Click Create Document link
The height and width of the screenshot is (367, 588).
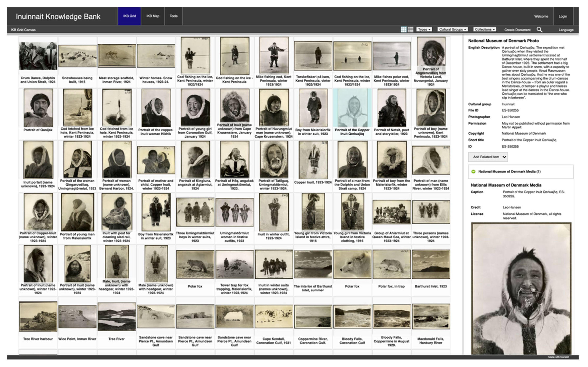[517, 30]
